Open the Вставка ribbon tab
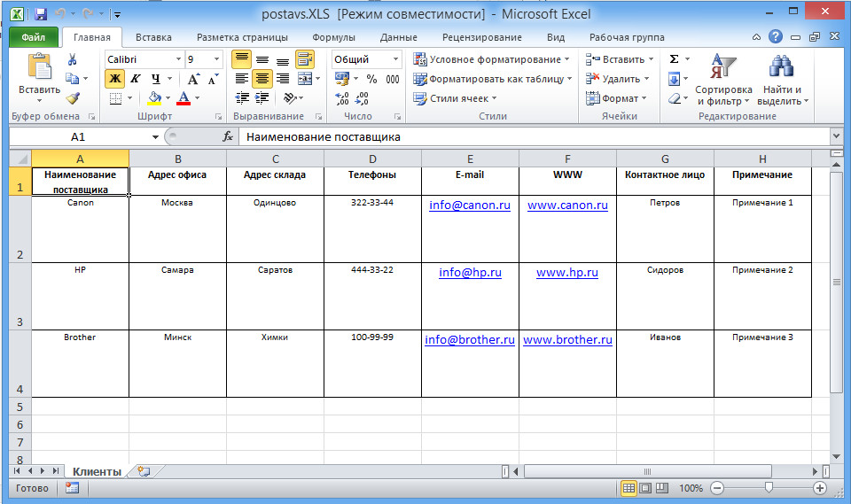851x504 pixels. (154, 37)
